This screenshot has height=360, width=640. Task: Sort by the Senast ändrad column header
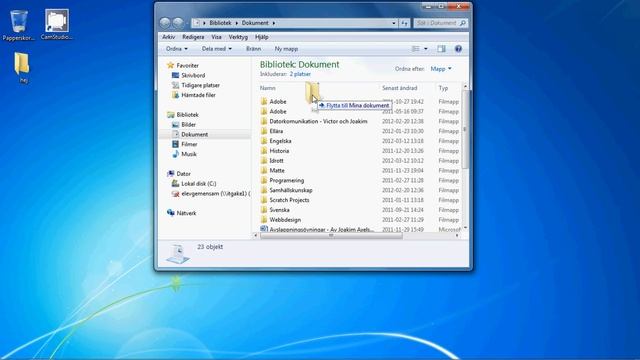click(400, 88)
